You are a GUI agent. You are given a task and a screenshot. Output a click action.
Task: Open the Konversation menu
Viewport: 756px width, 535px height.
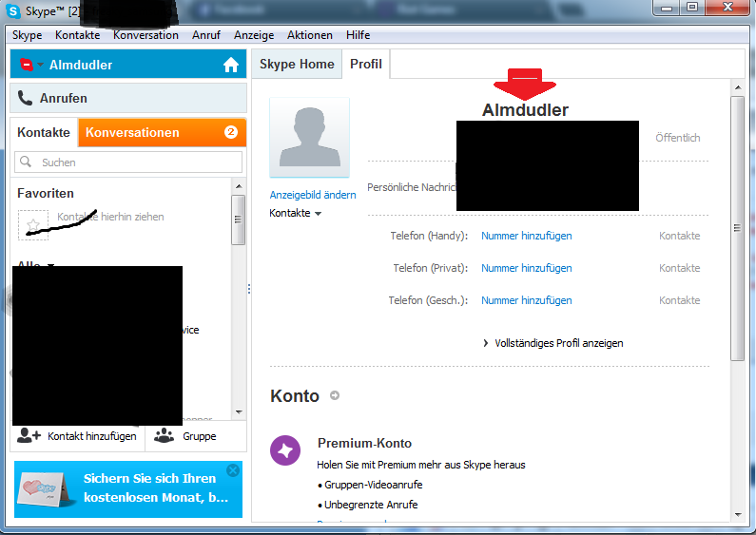[145, 35]
